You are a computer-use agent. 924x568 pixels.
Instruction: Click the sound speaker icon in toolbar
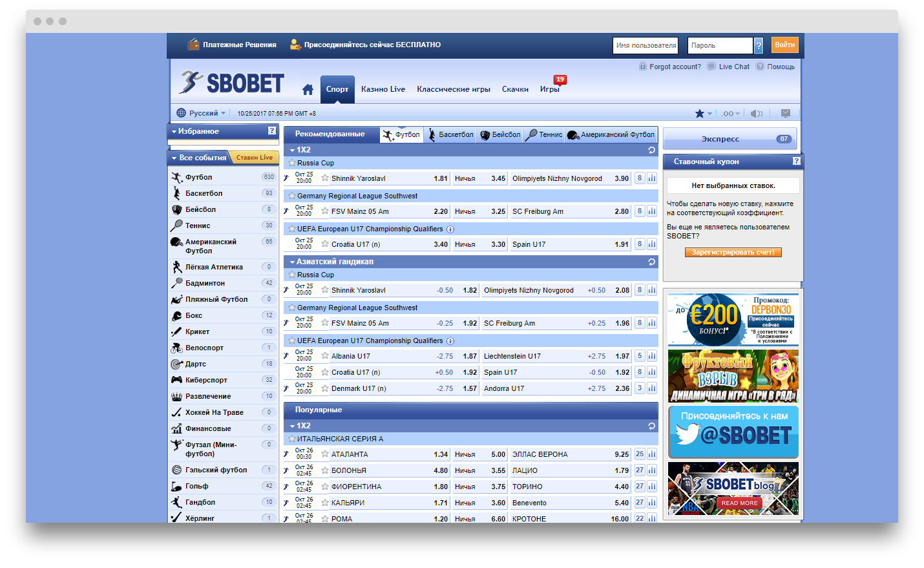pos(756,113)
